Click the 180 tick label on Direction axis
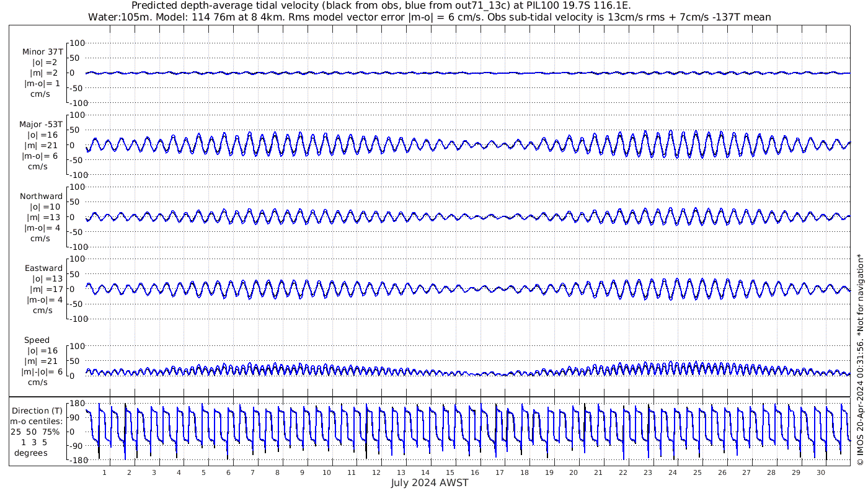The width and height of the screenshot is (868, 496). [76, 404]
